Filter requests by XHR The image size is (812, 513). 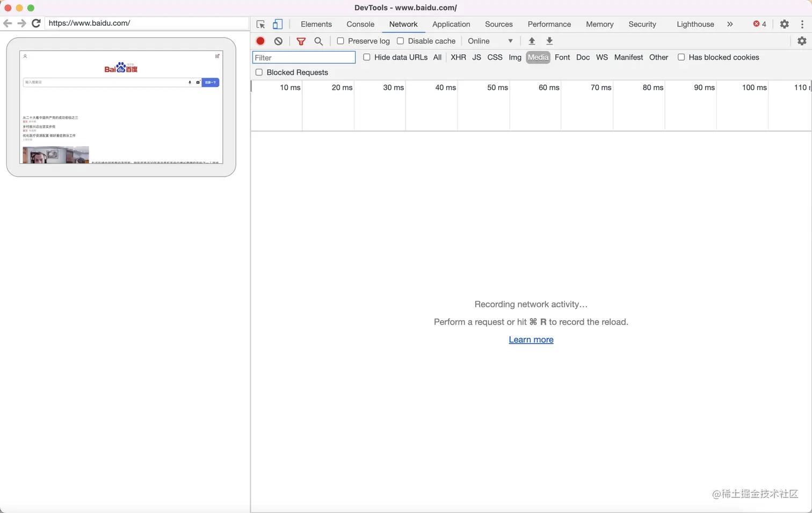pyautogui.click(x=458, y=57)
